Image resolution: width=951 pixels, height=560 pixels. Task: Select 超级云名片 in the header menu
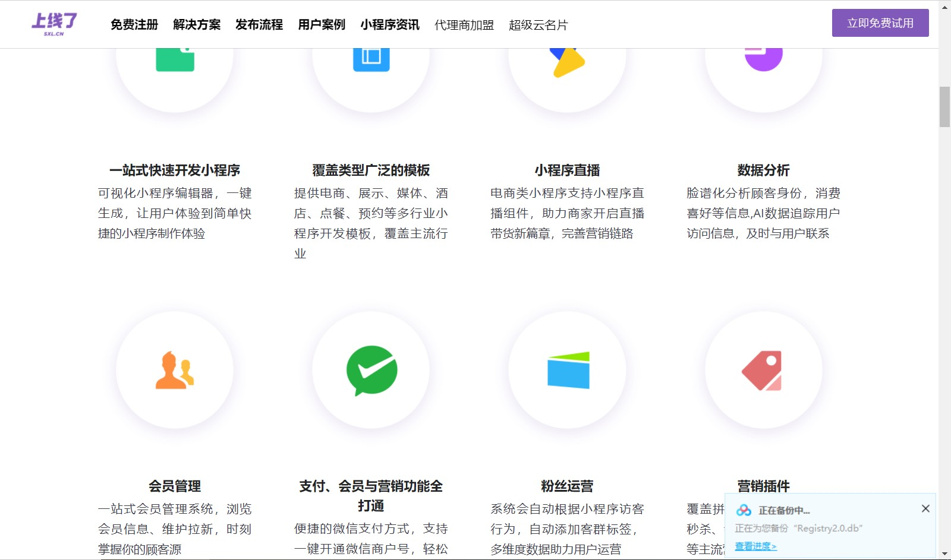(x=537, y=25)
